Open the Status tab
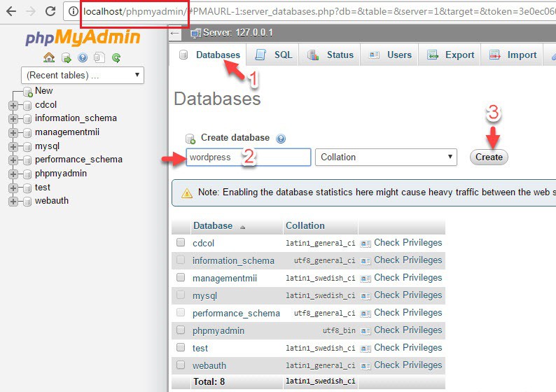Image resolution: width=556 pixels, height=392 pixels. [330, 55]
